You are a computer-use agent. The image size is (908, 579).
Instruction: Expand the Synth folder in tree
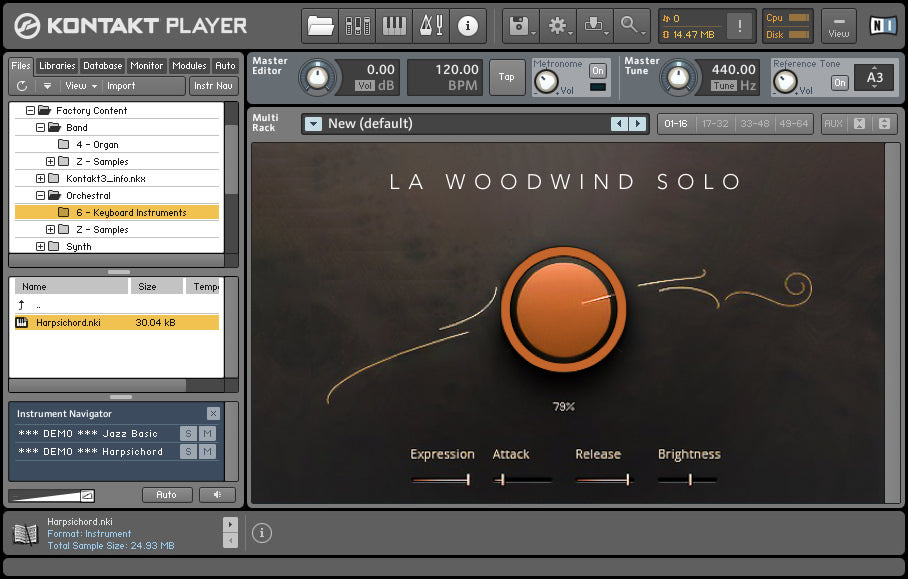point(41,246)
